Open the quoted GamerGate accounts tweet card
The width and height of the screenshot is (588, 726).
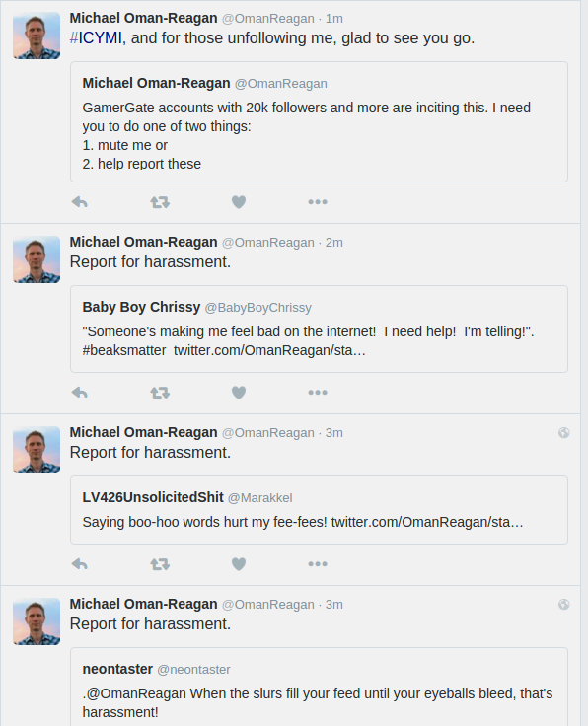(x=319, y=121)
